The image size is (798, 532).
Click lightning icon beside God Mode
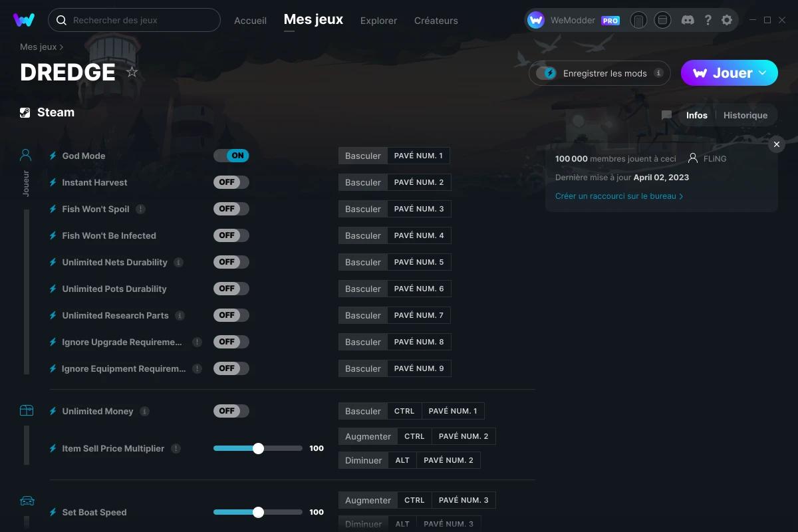pyautogui.click(x=53, y=156)
